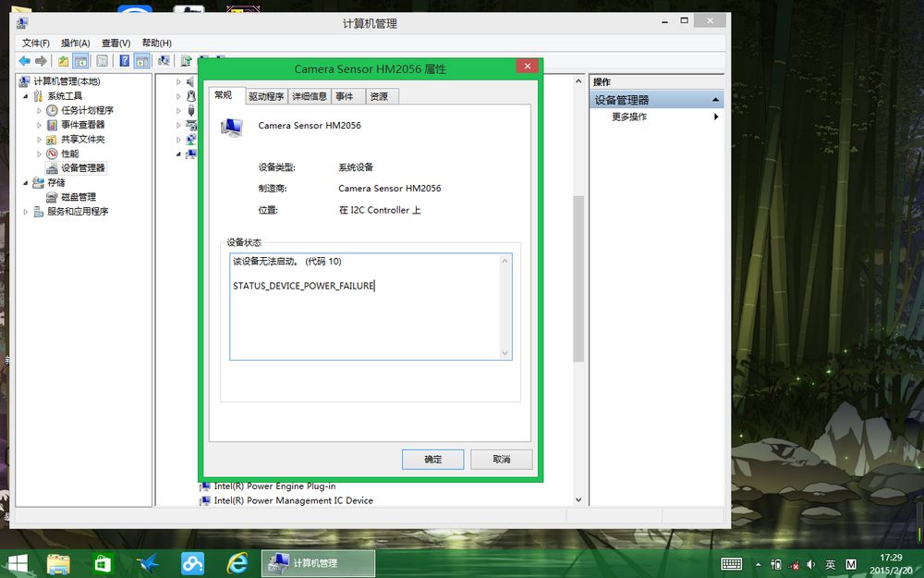
Task: Expand the 共享文件夹 node
Action: (x=40, y=140)
